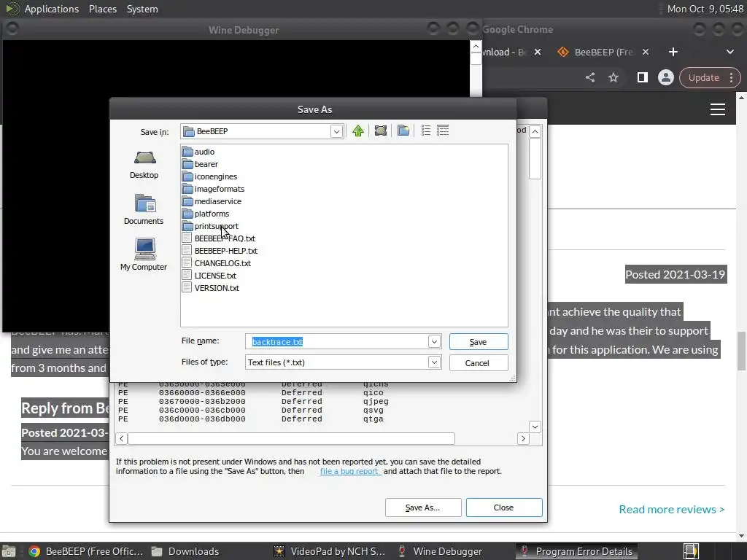Image resolution: width=747 pixels, height=560 pixels.
Task: Click Save As... button in Program Error Details
Action: click(x=423, y=507)
